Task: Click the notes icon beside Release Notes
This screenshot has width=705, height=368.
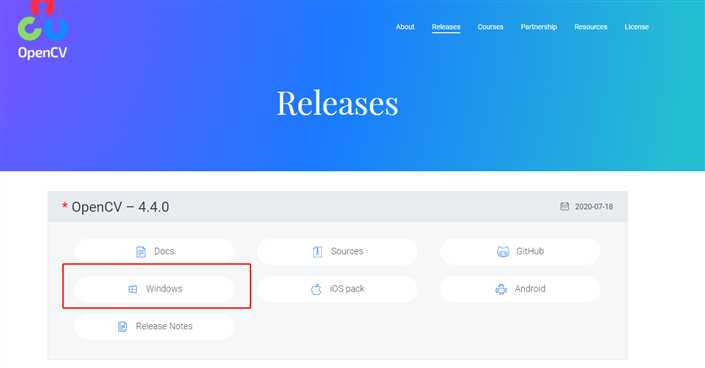Action: (x=122, y=326)
